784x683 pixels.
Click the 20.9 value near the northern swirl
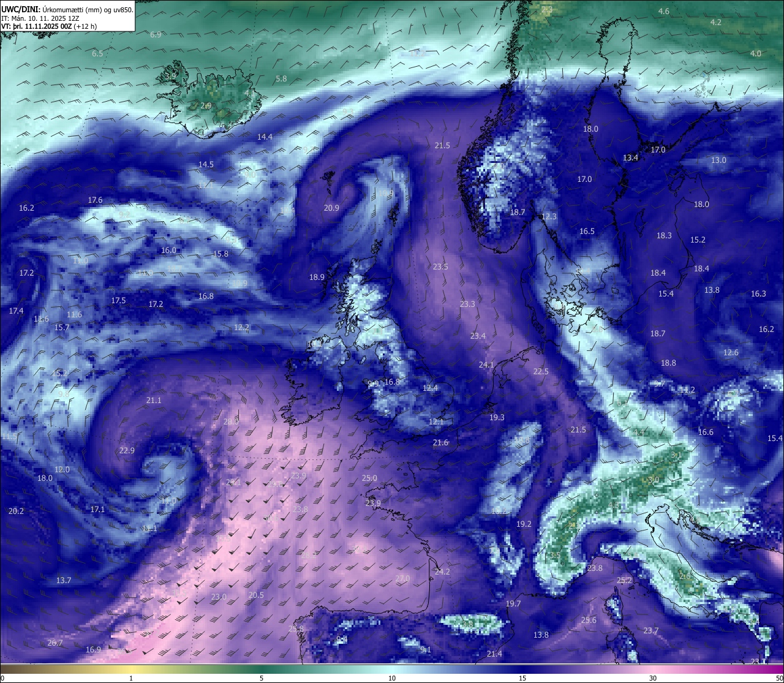(331, 208)
